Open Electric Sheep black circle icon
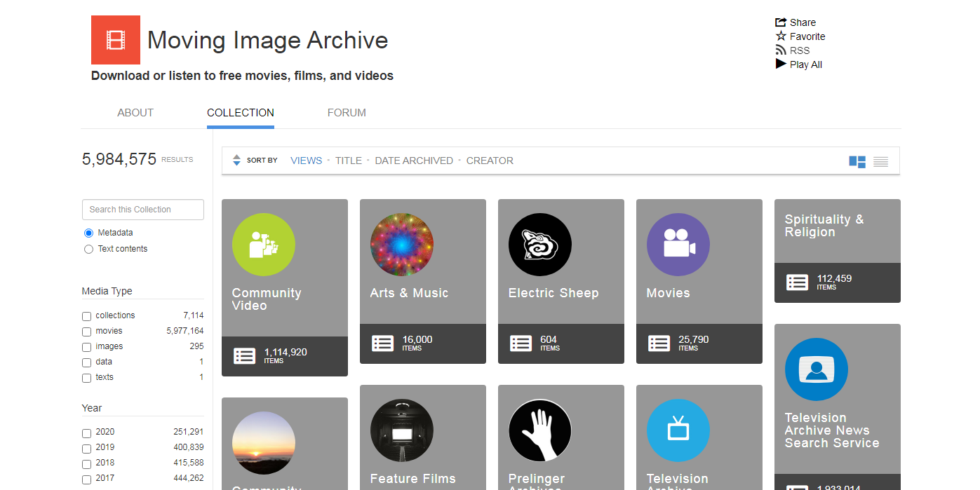The image size is (980, 490). (x=540, y=245)
